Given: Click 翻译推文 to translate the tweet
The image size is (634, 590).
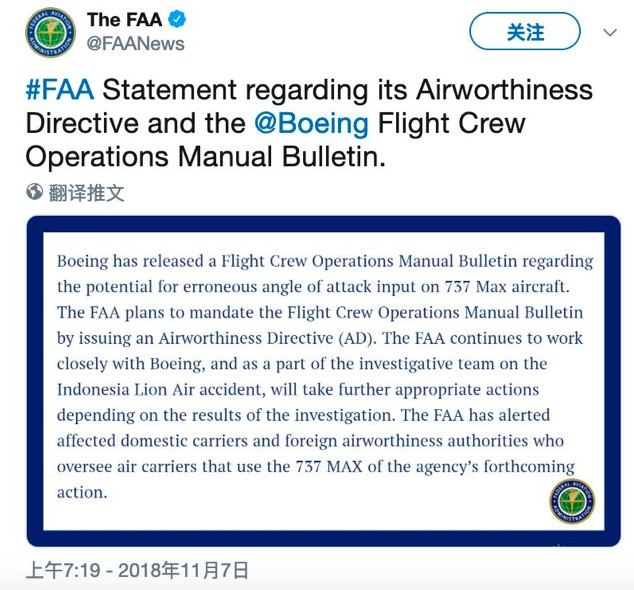Looking at the screenshot, I should (87, 192).
